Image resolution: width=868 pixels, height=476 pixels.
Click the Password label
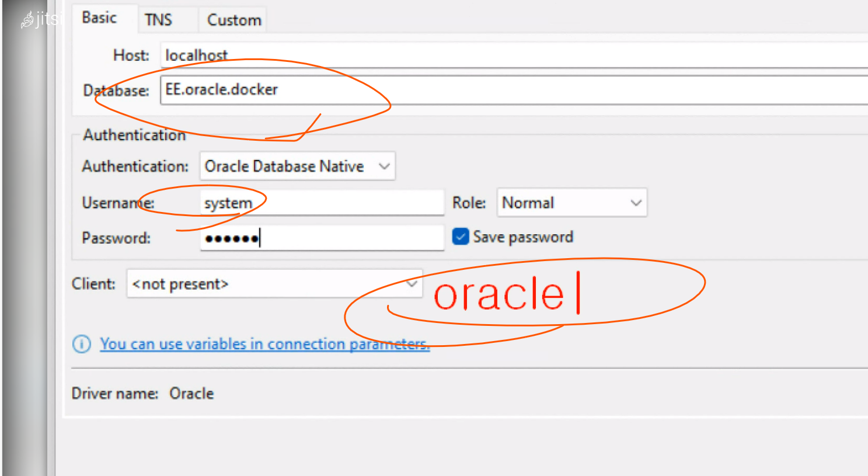point(116,238)
